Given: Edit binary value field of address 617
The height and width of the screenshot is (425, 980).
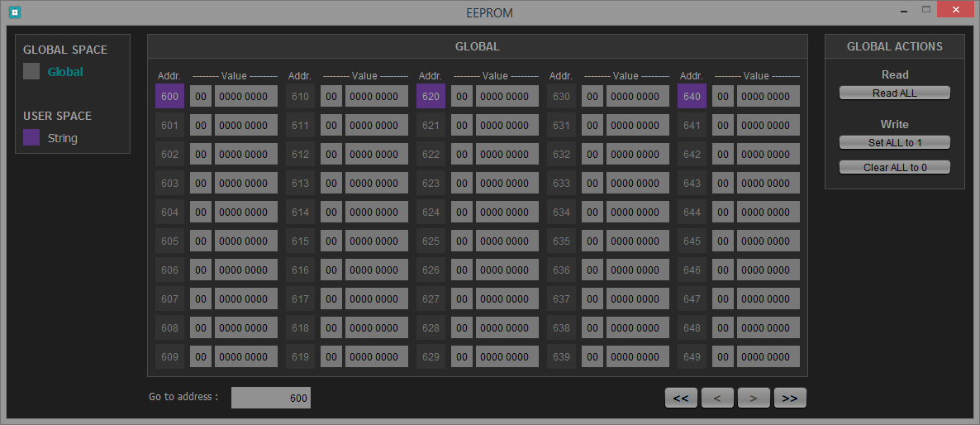Looking at the screenshot, I should [377, 298].
